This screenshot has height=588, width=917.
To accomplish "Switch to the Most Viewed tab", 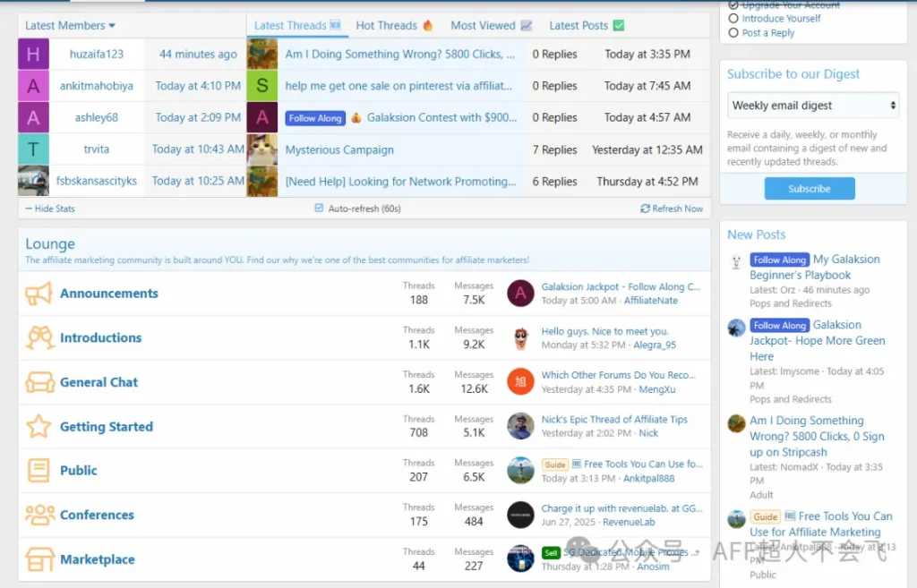I will 491,26.
